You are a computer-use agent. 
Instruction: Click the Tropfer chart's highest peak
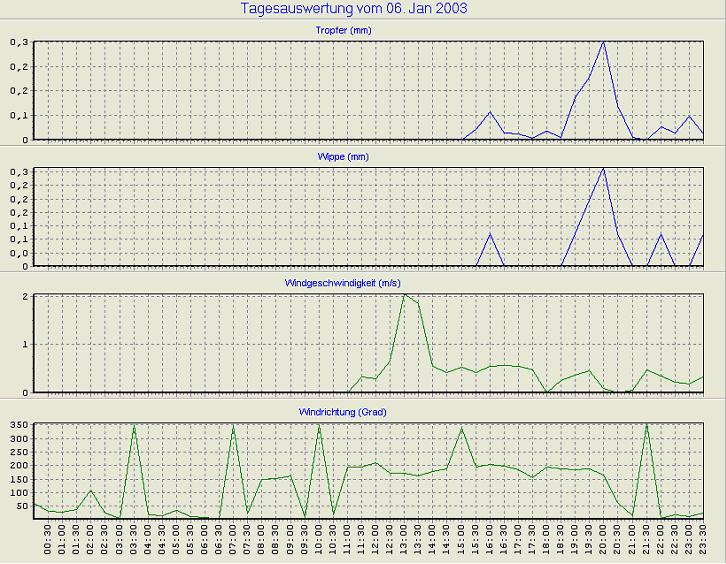point(603,42)
